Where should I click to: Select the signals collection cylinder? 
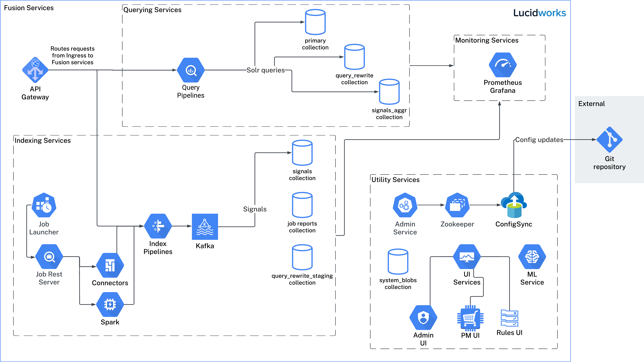[x=302, y=153]
